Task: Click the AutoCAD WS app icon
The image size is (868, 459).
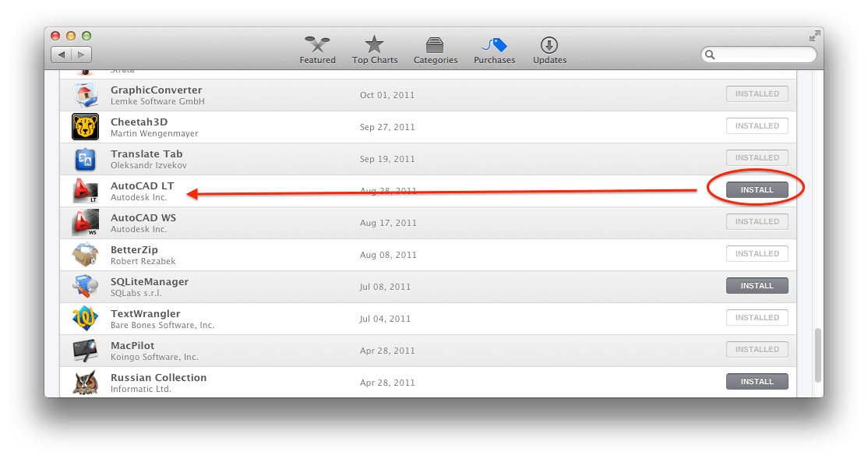Action: 85,223
